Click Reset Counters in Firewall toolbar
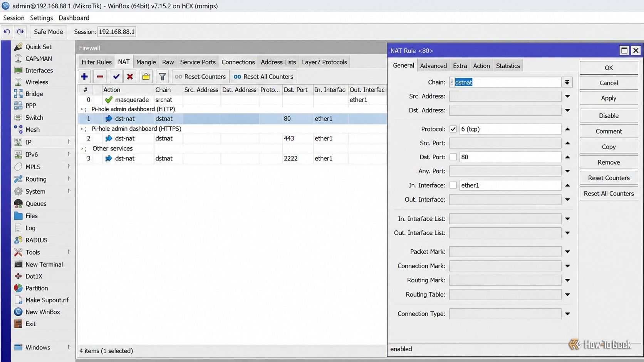Screen dimensions: 644x362 click(x=200, y=77)
